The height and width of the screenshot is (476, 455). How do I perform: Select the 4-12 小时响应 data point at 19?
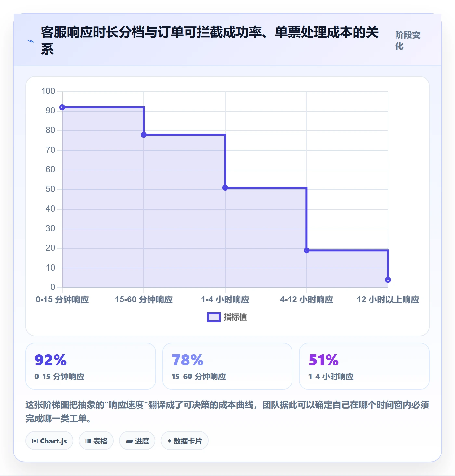tap(306, 250)
